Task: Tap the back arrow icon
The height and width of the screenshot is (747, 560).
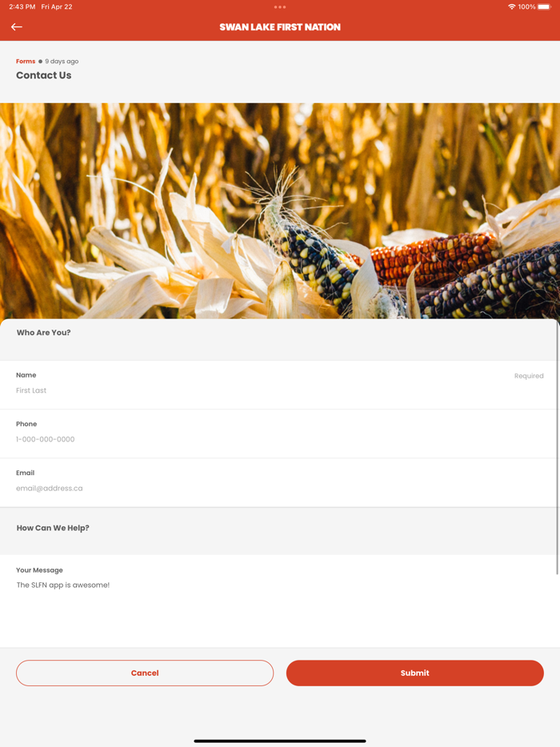Action: (x=17, y=27)
